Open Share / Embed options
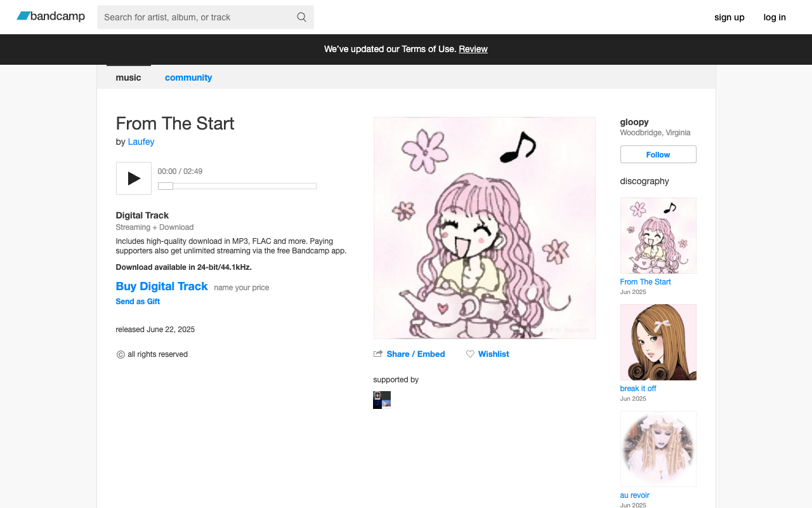Viewport: 812px width, 508px height. coord(416,354)
